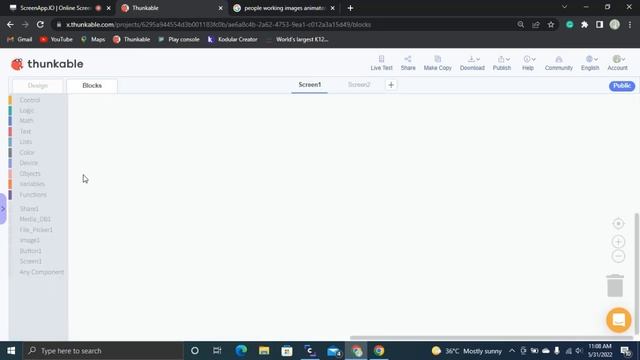Switch to the Design tab
This screenshot has width=640, height=360.
pyautogui.click(x=38, y=86)
